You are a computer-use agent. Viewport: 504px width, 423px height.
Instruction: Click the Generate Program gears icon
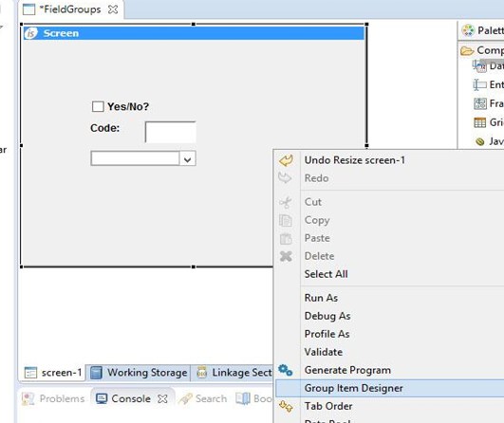coord(286,370)
